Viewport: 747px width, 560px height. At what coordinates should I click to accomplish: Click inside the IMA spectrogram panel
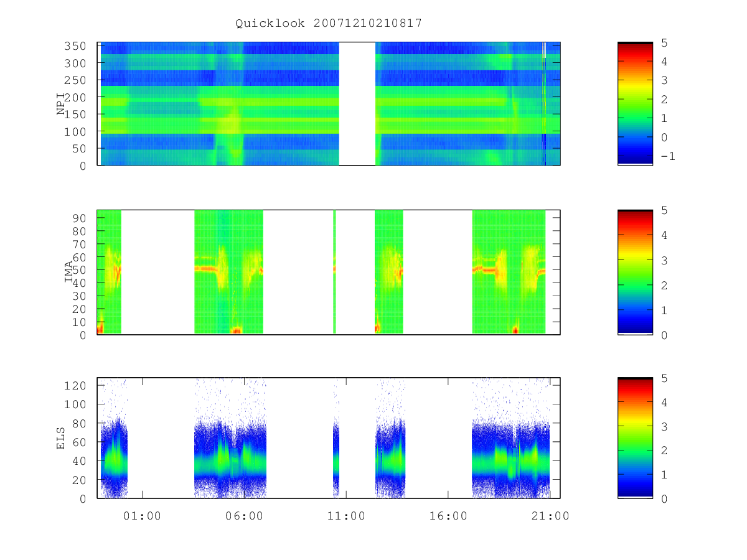(x=329, y=273)
